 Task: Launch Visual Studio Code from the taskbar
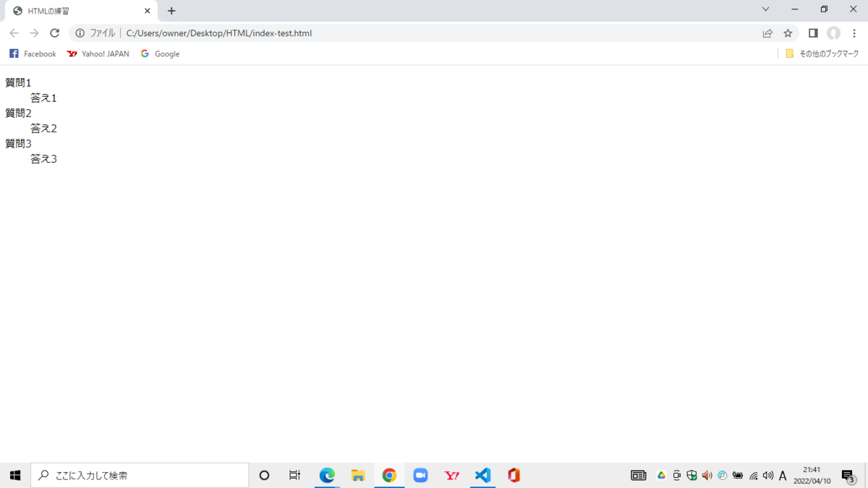(482, 475)
